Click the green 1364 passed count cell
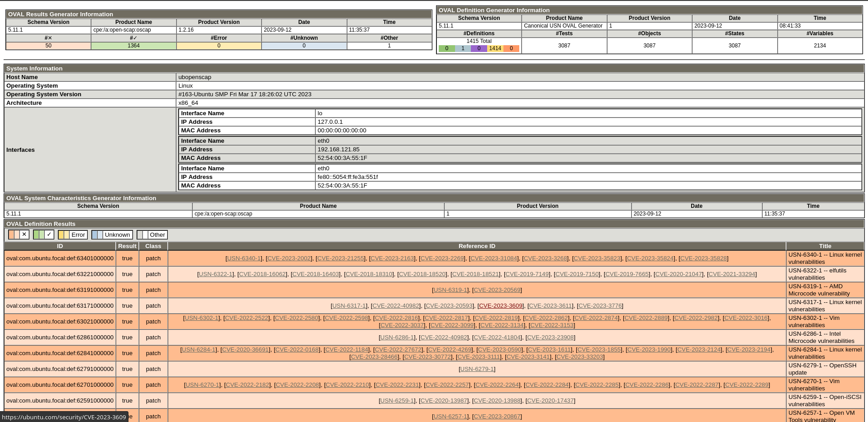This screenshot has height=422, width=868. click(133, 46)
